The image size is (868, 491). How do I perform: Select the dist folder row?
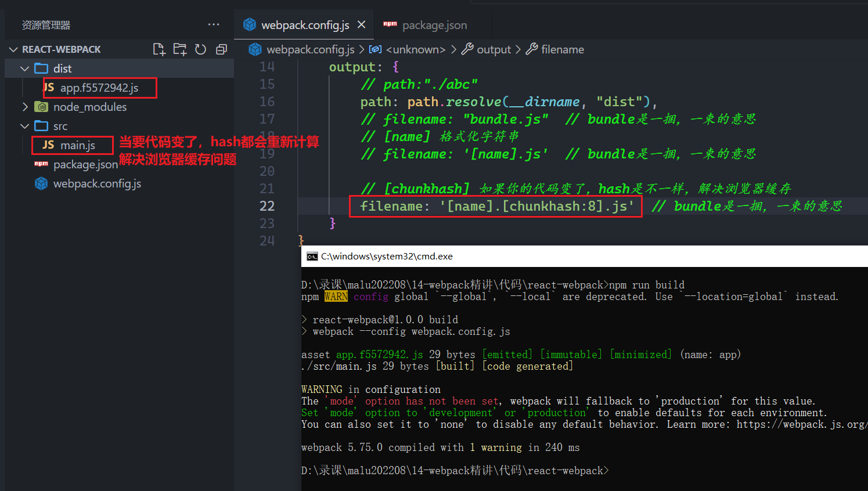[x=119, y=68]
